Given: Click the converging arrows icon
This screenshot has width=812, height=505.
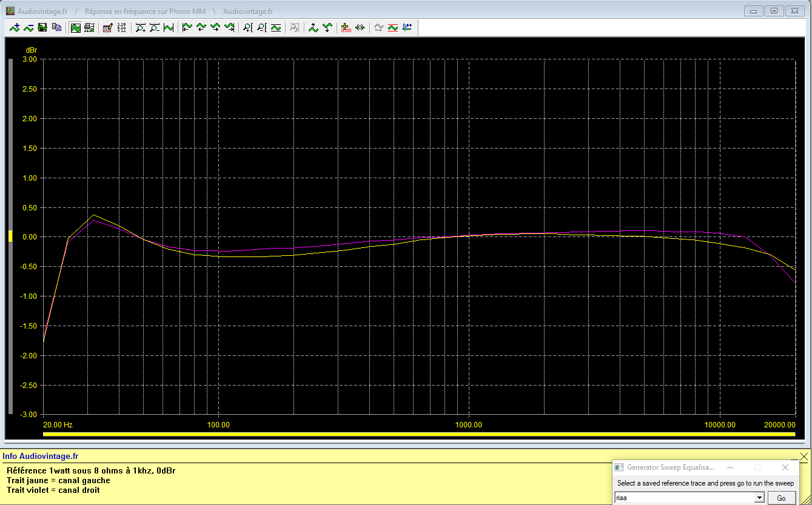Looking at the screenshot, I should (x=360, y=27).
